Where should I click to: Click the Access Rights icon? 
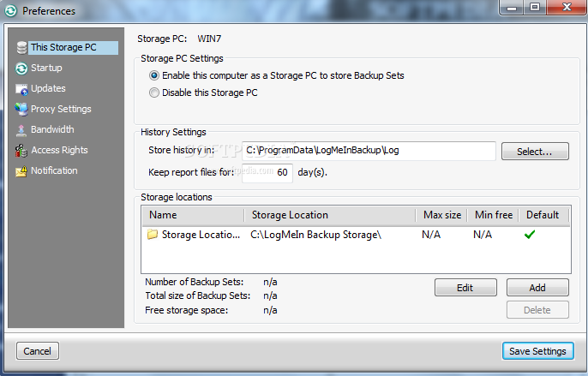tap(21, 151)
